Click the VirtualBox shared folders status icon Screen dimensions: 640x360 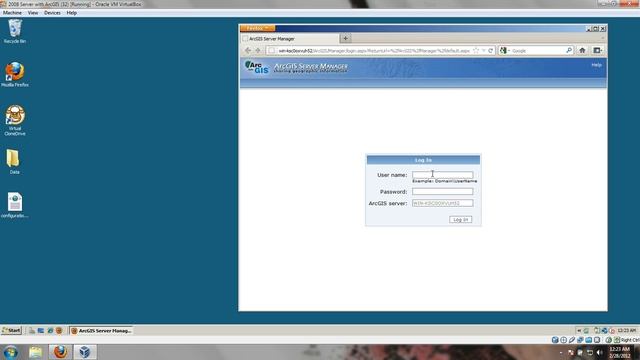(x=589, y=340)
